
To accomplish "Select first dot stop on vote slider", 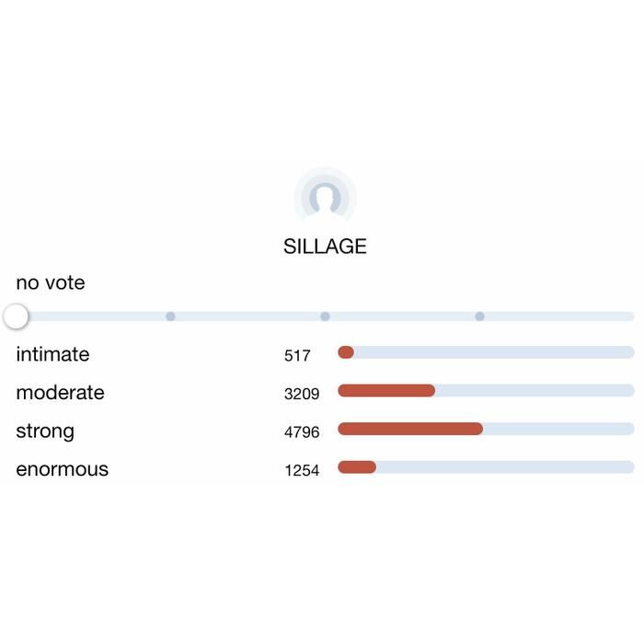I will pos(170,316).
